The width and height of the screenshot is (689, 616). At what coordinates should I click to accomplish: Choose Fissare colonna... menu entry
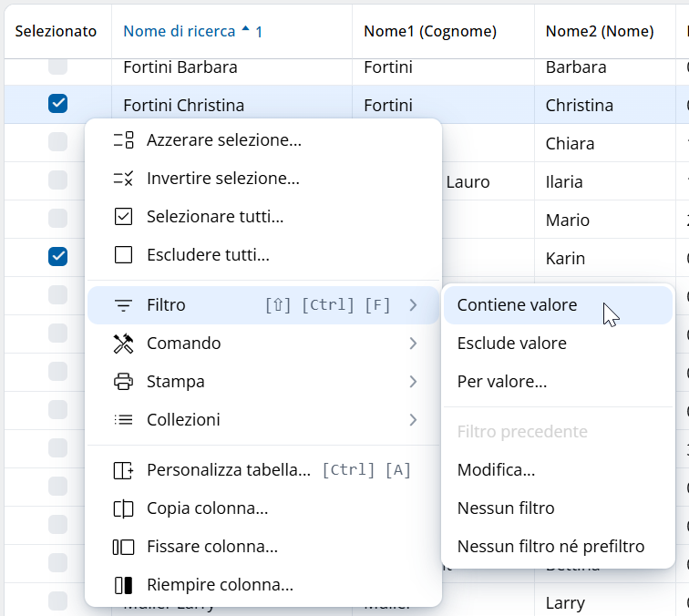[x=263, y=547]
